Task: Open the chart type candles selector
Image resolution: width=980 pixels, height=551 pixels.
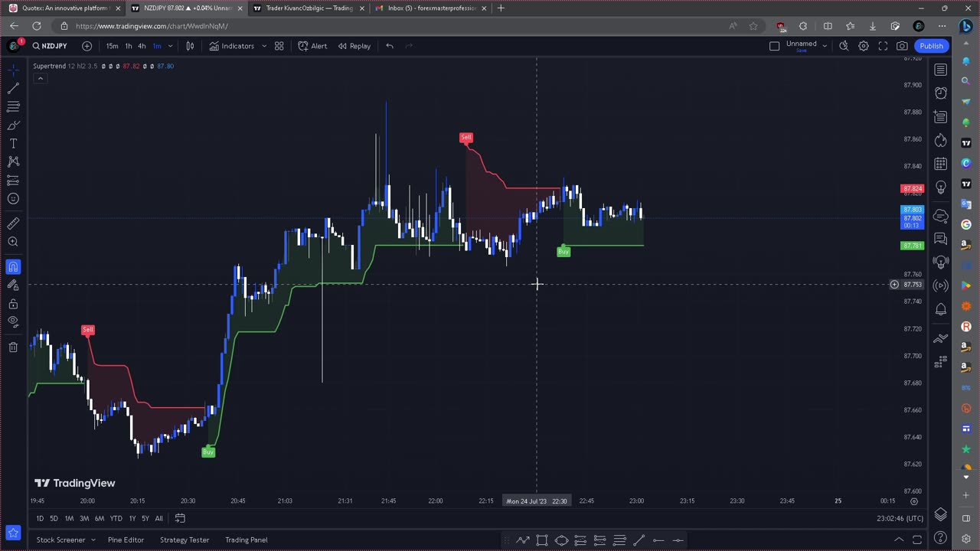Action: pyautogui.click(x=190, y=46)
